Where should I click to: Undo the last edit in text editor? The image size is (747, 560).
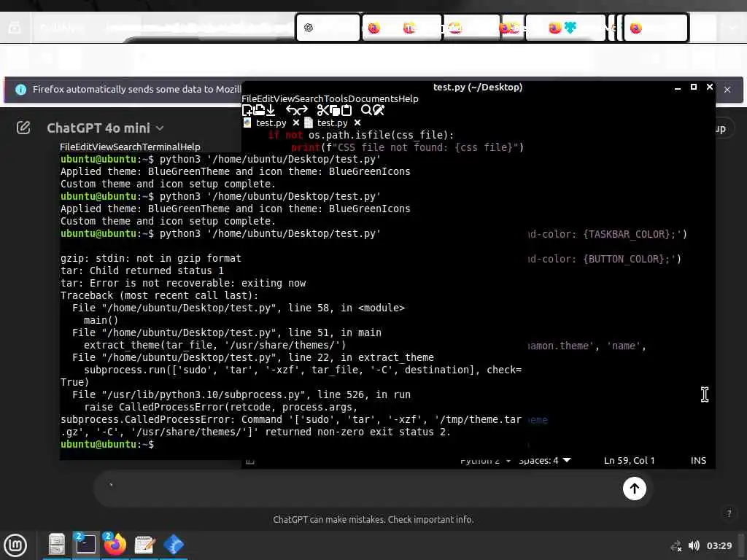291,111
